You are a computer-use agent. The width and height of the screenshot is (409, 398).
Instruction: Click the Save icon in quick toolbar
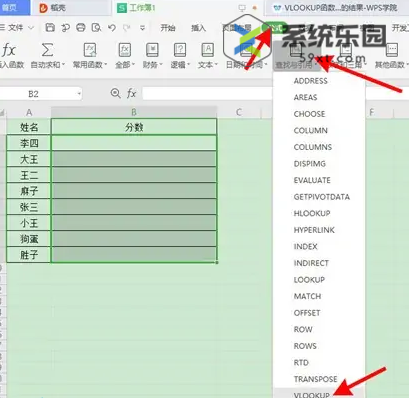tap(50, 27)
